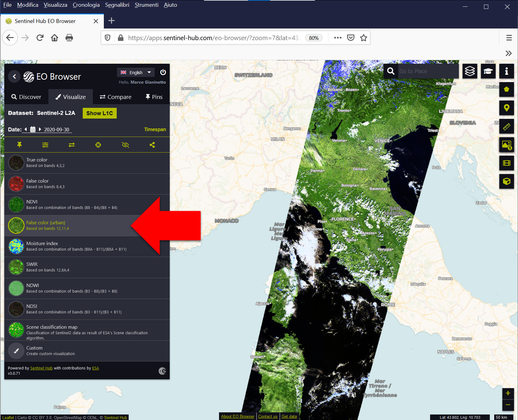
Task: Open the timelapse film tool
Action: (507, 163)
